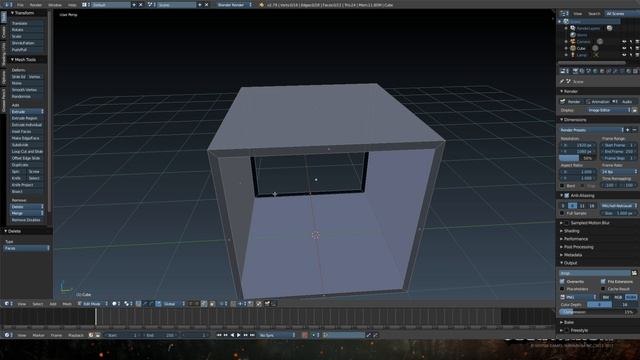Click the RenderLayers icon in outliner
The image size is (640, 360).
573,28
